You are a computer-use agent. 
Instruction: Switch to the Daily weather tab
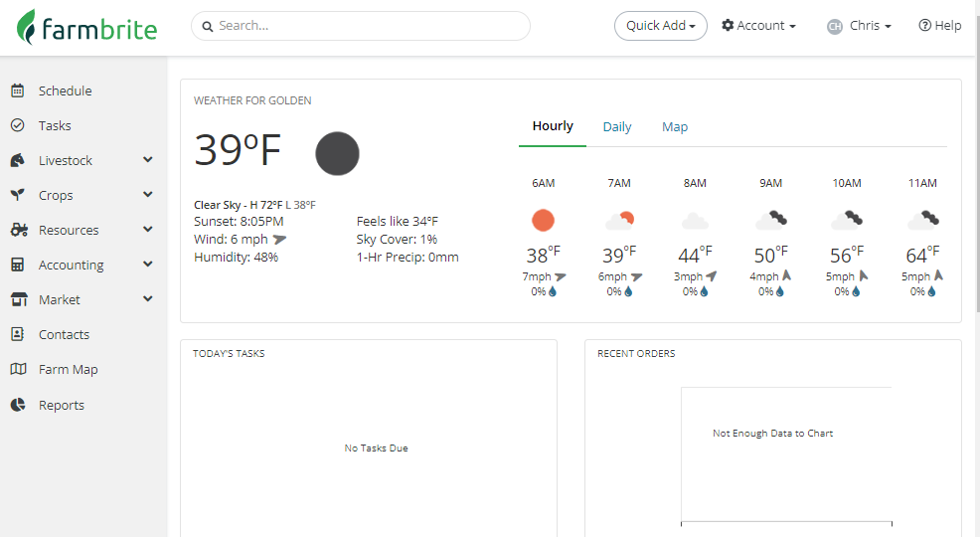[617, 127]
